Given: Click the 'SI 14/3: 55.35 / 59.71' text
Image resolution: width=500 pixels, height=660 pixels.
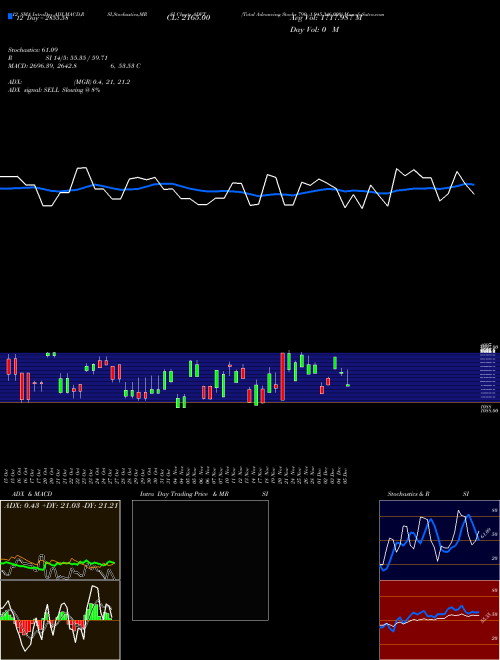Looking at the screenshot, I should 77,58.
